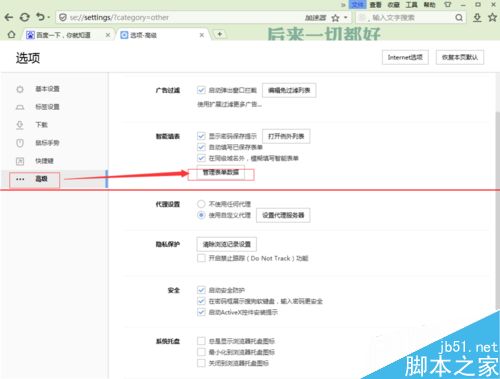500x379 pixels.
Task: Click the magnifier search icon
Action: pos(459,18)
